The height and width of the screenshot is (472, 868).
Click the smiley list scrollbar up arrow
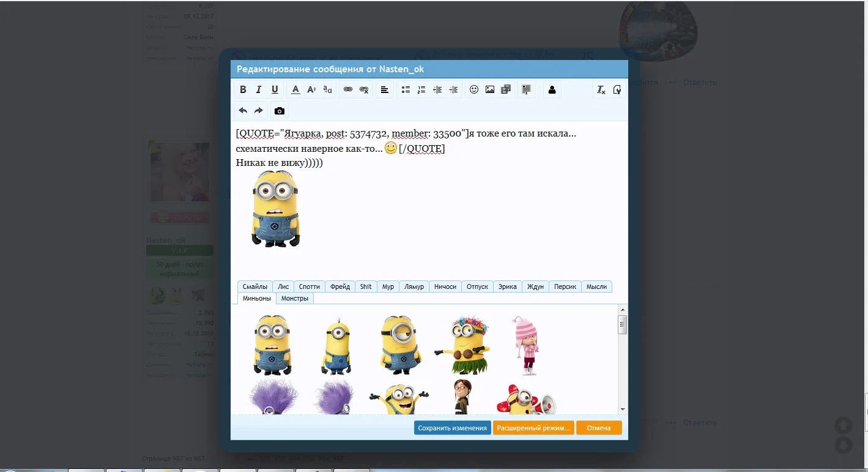click(623, 310)
